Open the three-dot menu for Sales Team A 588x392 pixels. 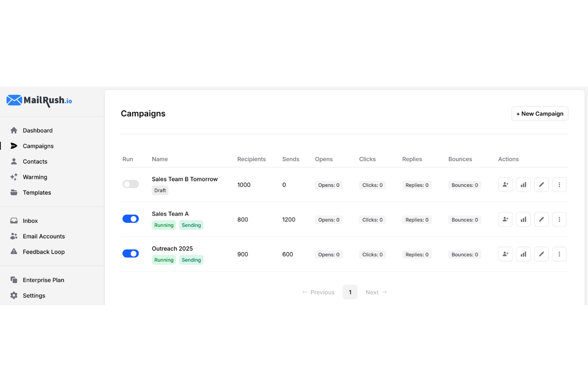[559, 219]
